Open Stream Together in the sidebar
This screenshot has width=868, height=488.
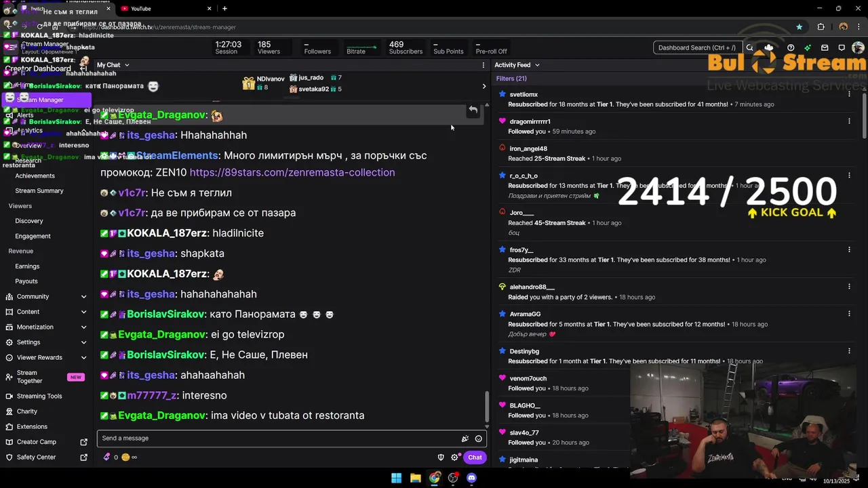pyautogui.click(x=46, y=377)
